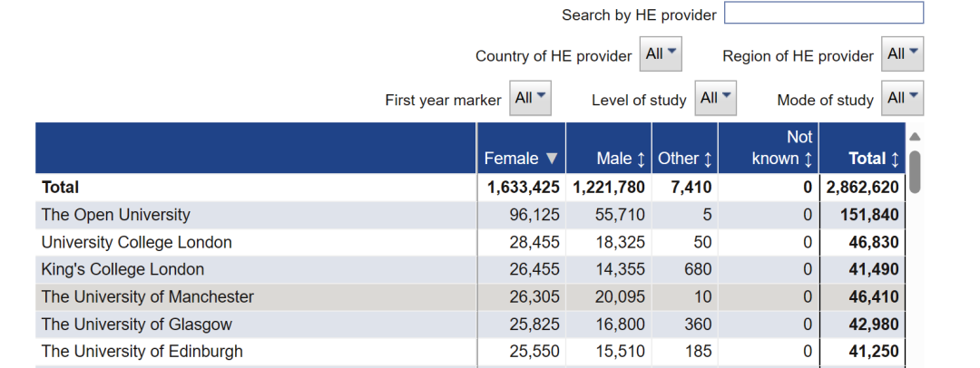The width and height of the screenshot is (980, 368).
Task: Sort table by Other column
Action: (x=685, y=159)
